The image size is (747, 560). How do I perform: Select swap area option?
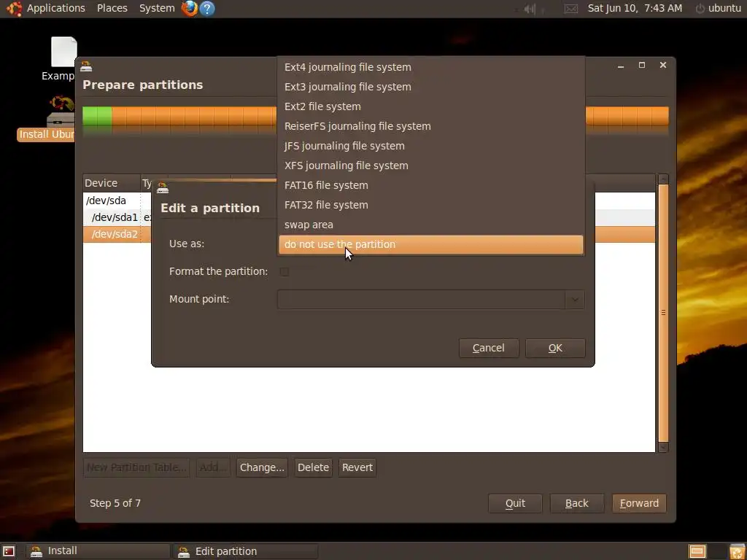[x=430, y=225]
